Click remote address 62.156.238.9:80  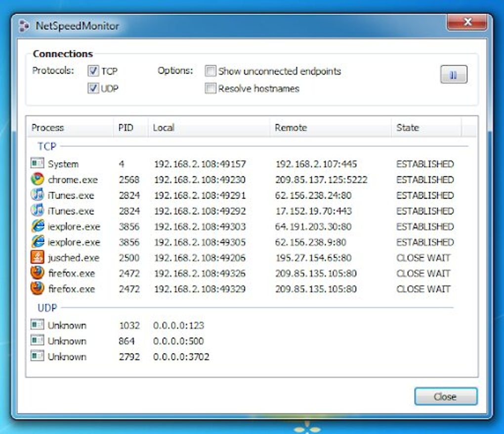[311, 242]
